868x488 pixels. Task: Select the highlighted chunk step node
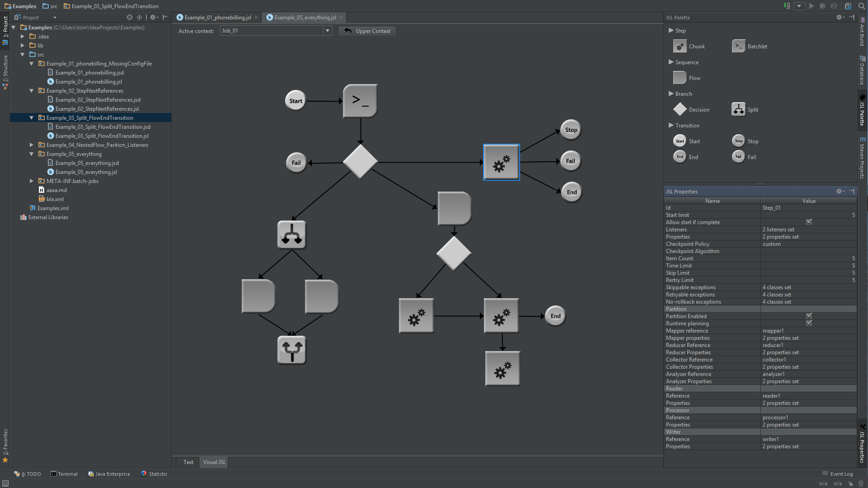(x=501, y=163)
